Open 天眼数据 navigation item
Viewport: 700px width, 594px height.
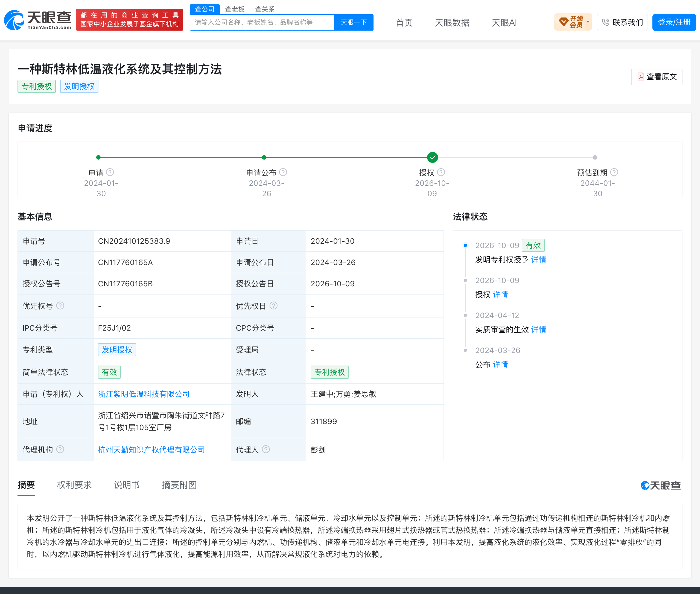pos(452,23)
